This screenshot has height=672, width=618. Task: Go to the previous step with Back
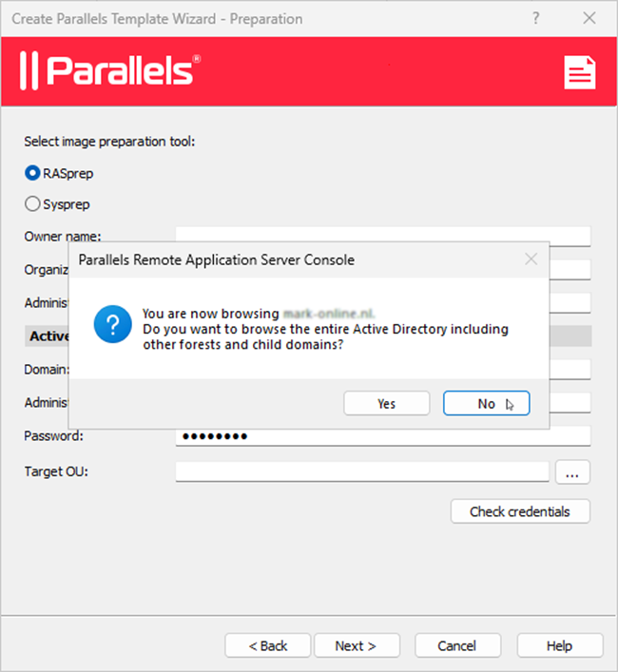268,645
